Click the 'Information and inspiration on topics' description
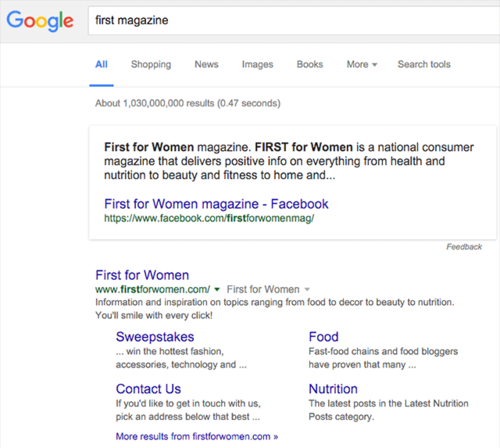Screen dimensions: 500x448 tap(275, 309)
